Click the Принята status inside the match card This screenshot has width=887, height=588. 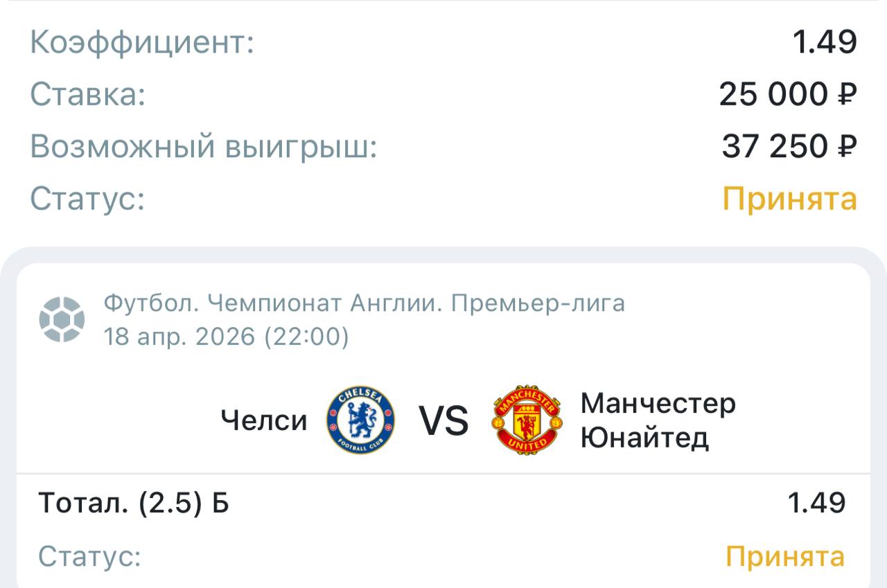[785, 556]
